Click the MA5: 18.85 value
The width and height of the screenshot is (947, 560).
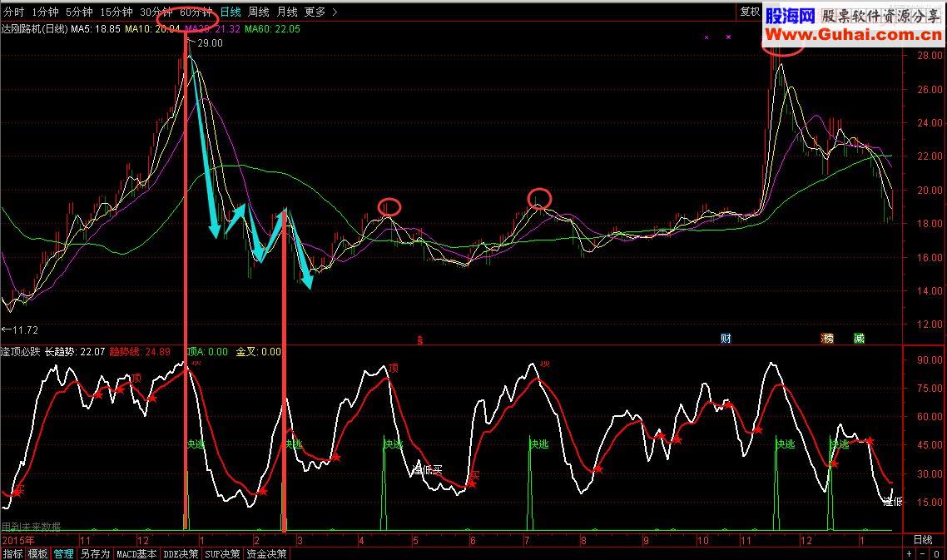coord(96,28)
